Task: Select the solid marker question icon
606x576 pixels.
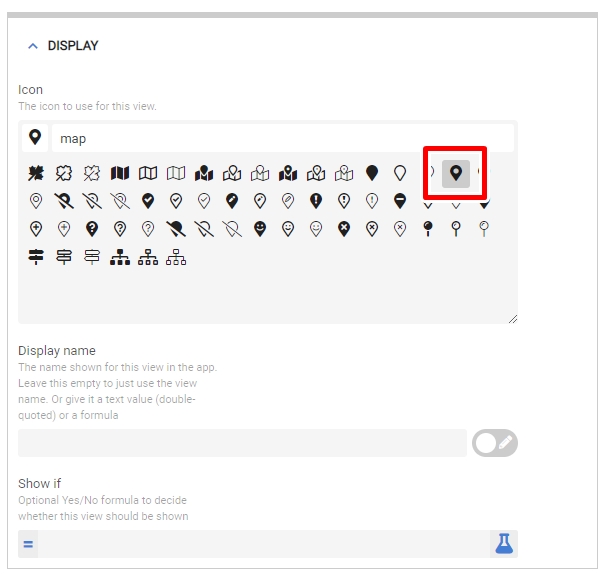Action: [x=92, y=229]
